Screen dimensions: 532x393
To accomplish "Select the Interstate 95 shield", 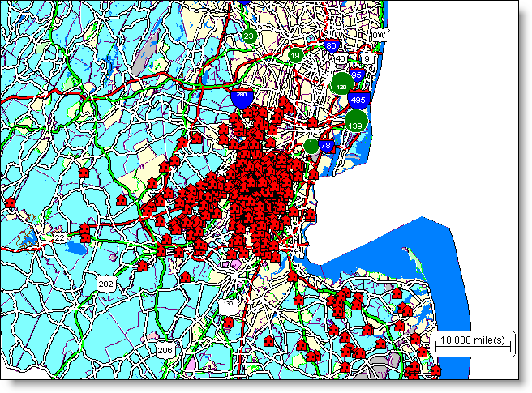I will click(357, 75).
